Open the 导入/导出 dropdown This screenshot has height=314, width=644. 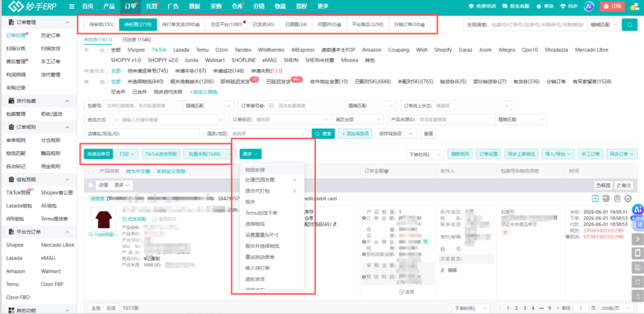558,154
